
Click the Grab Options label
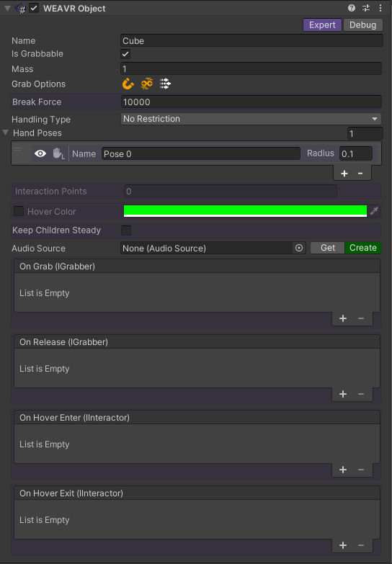point(38,84)
